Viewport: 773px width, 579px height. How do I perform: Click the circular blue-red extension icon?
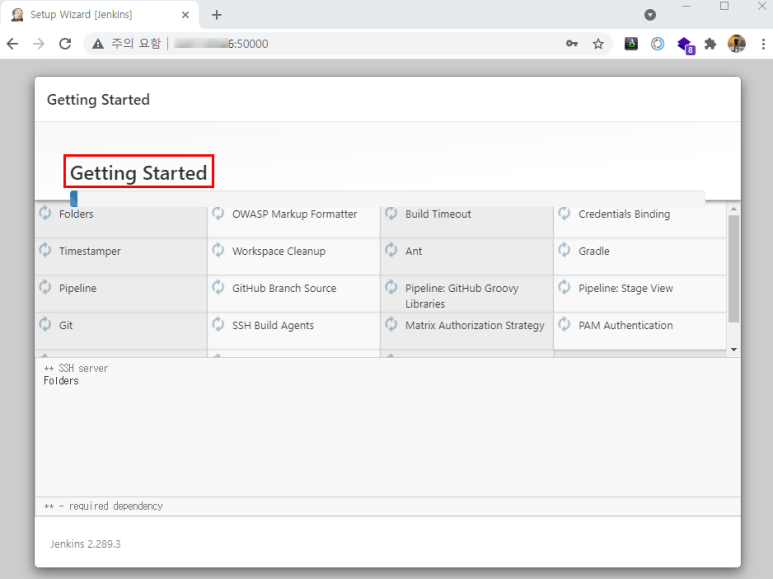[657, 44]
